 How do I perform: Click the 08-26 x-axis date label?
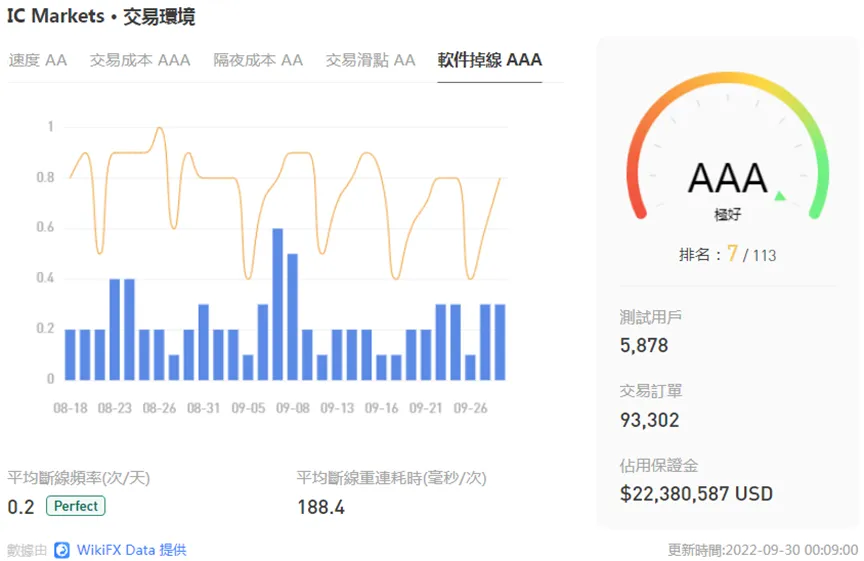[159, 408]
